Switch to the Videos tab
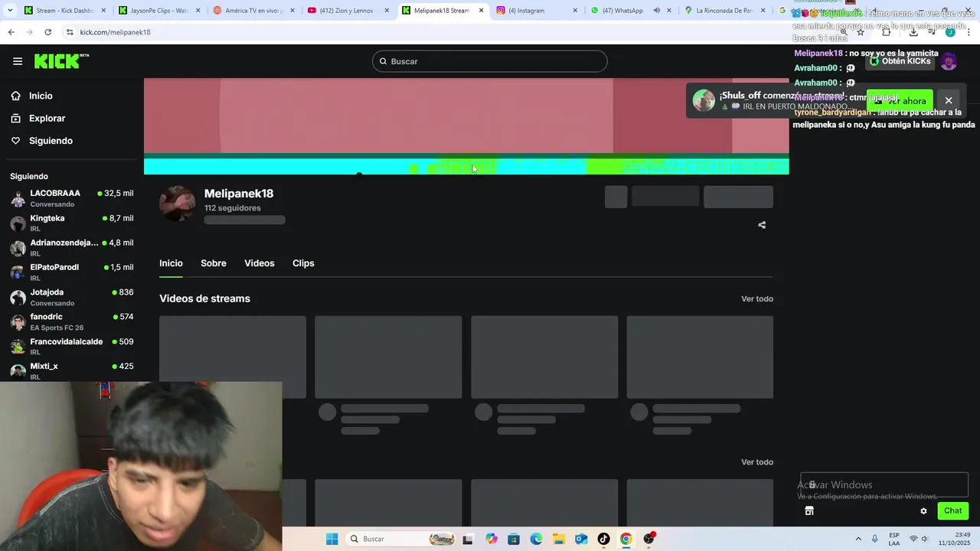The height and width of the screenshot is (551, 980). coord(260,263)
